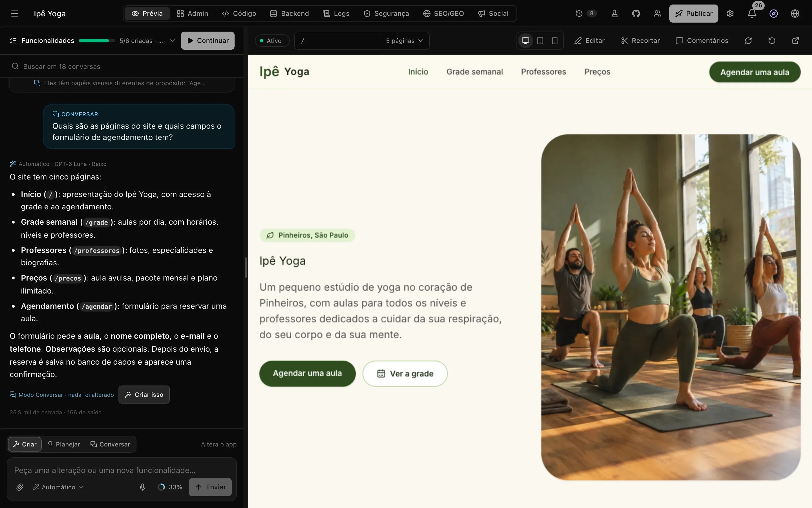Screen dimensions: 812x508
Task: Open the Código tab
Action: [x=239, y=14]
